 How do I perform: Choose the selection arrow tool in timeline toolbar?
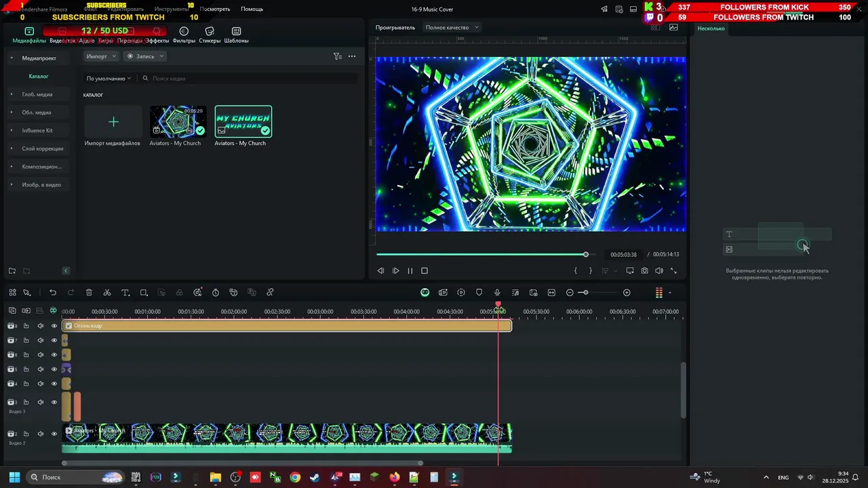[x=27, y=293]
